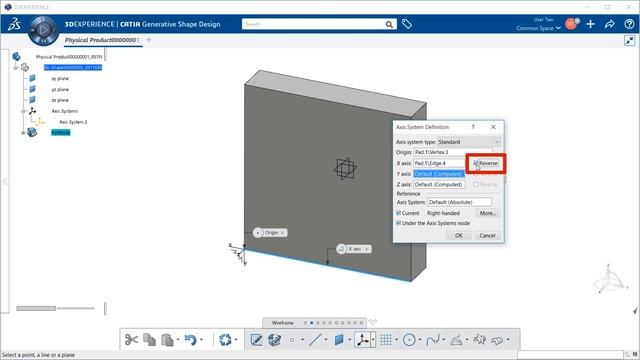Image resolution: width=640 pixels, height=360 pixels.
Task: Click the last toolbar icon right of the elephant
Action: [x=497, y=340]
